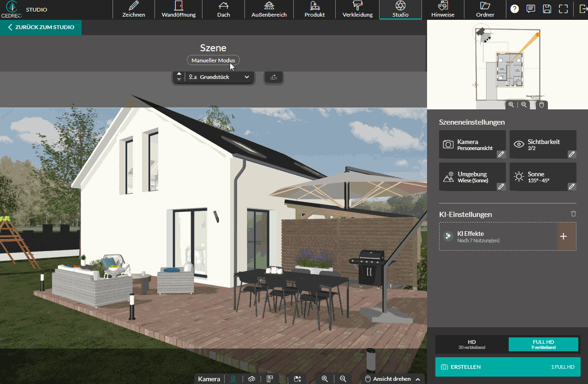Delete KI settings with the trash icon
This screenshot has width=588, height=384.
(573, 214)
